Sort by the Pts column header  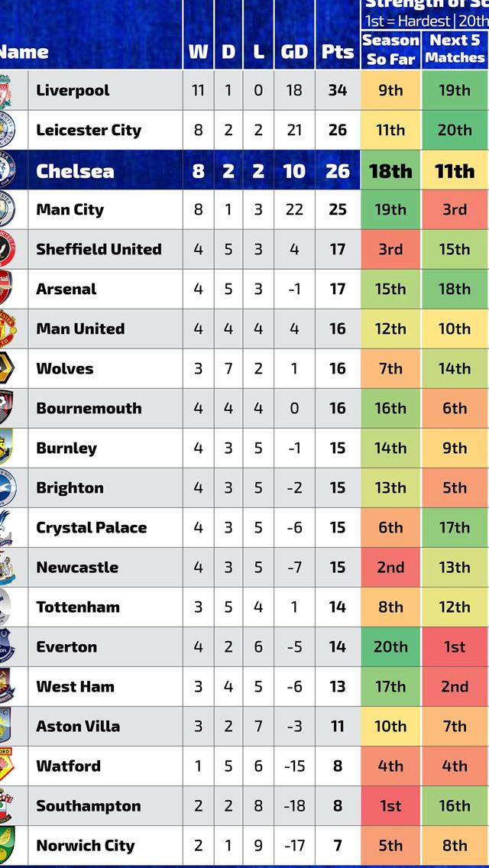coord(337,52)
